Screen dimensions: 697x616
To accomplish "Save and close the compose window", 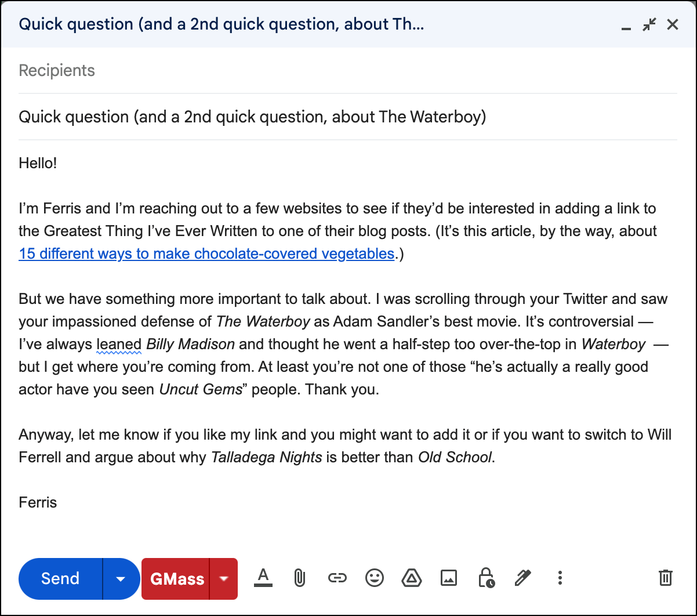I will tap(673, 24).
